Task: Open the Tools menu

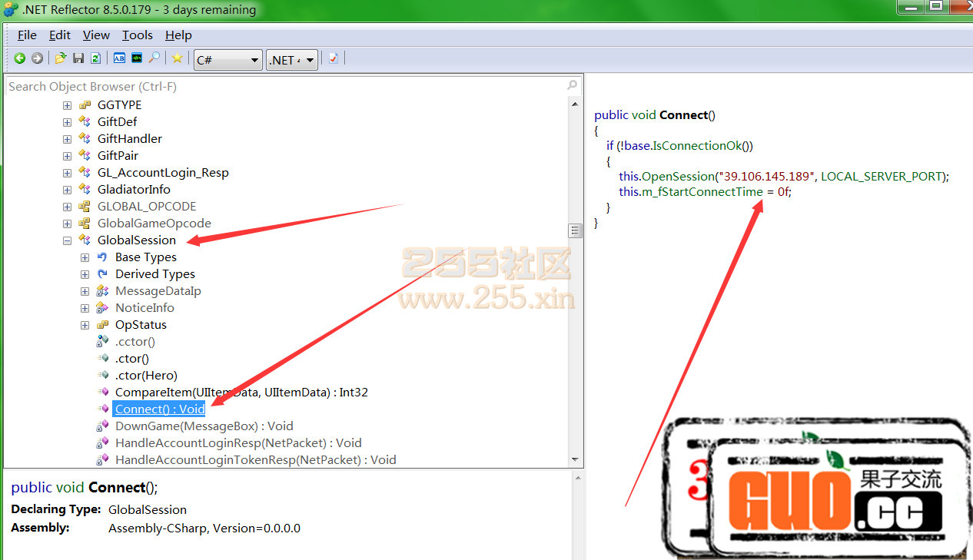Action: pos(138,35)
